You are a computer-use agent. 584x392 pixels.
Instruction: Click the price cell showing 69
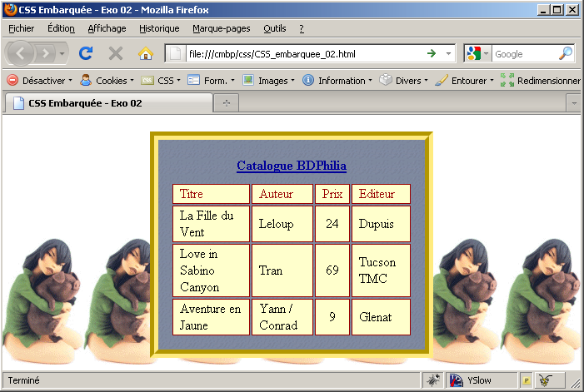332,270
